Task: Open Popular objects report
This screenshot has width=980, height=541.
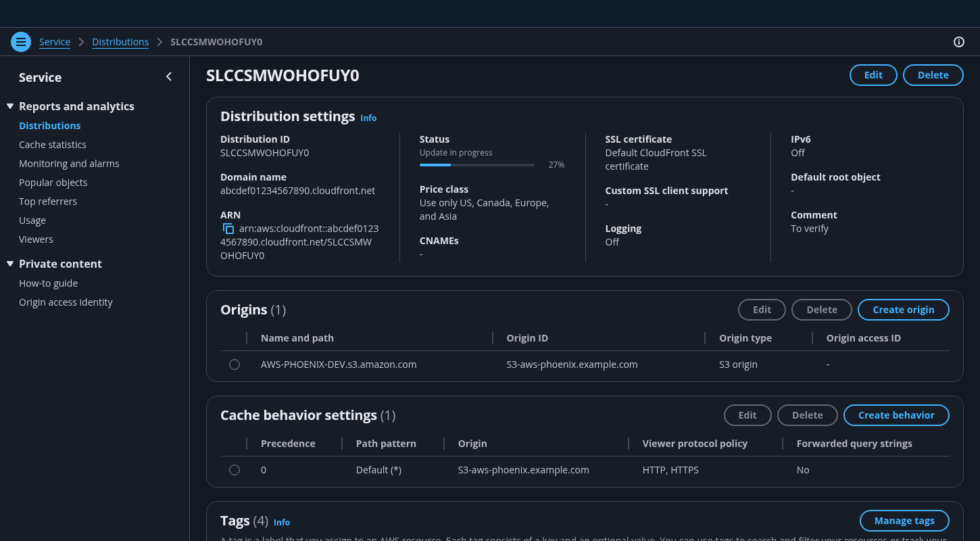Action: tap(53, 183)
